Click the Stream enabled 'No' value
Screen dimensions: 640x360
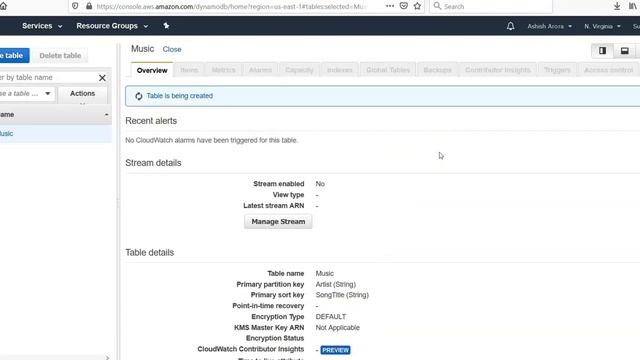[x=320, y=184]
